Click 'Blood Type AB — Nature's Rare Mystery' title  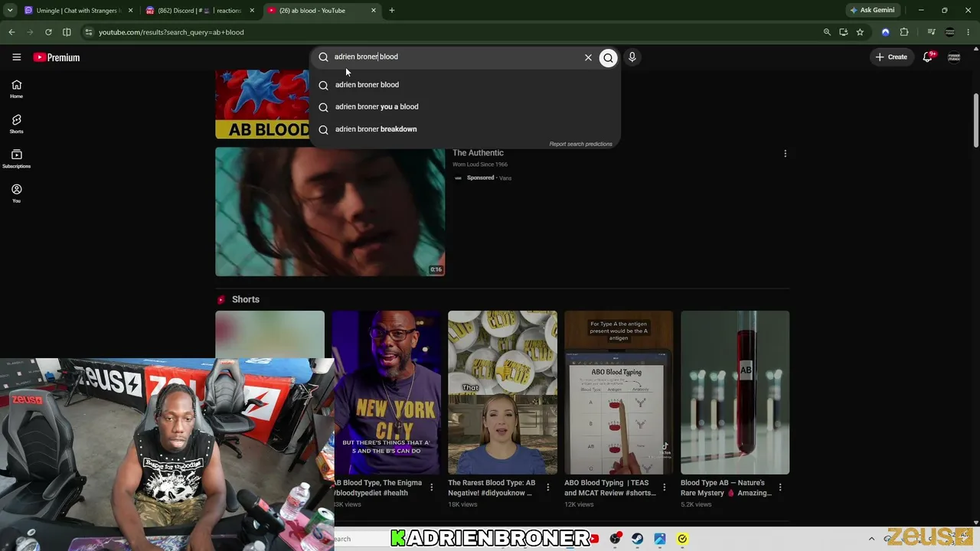[726, 488]
